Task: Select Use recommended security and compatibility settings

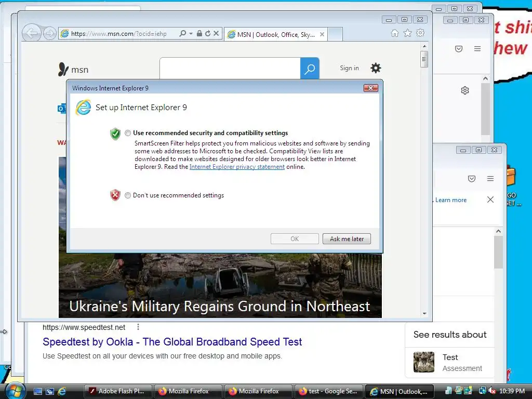Action: point(128,133)
